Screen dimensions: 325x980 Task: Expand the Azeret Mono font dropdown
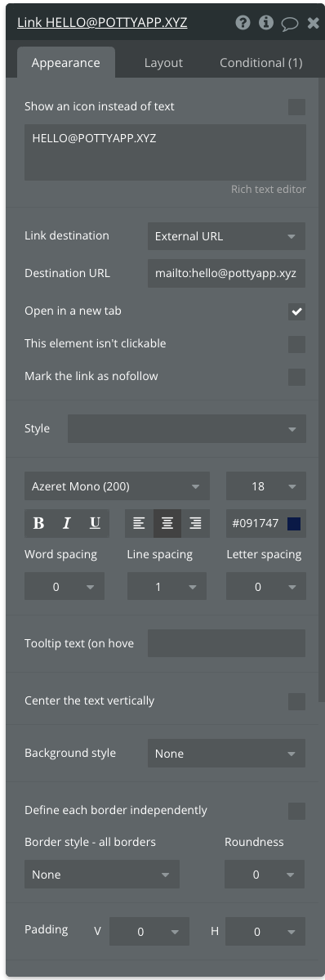click(x=117, y=486)
